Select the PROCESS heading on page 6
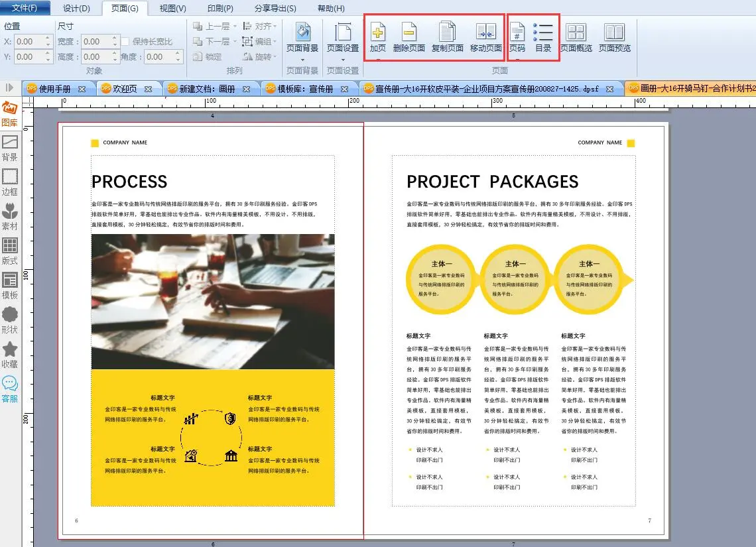Image resolution: width=756 pixels, height=547 pixels. (129, 182)
